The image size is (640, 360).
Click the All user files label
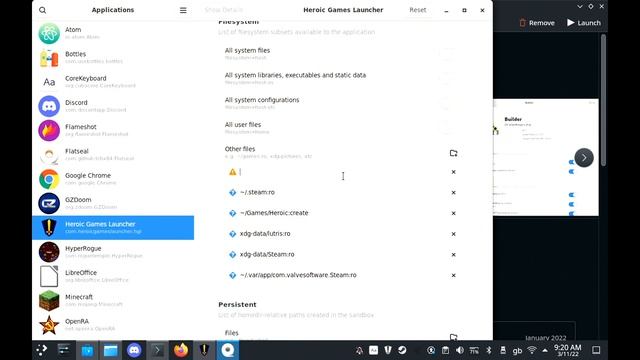243,124
